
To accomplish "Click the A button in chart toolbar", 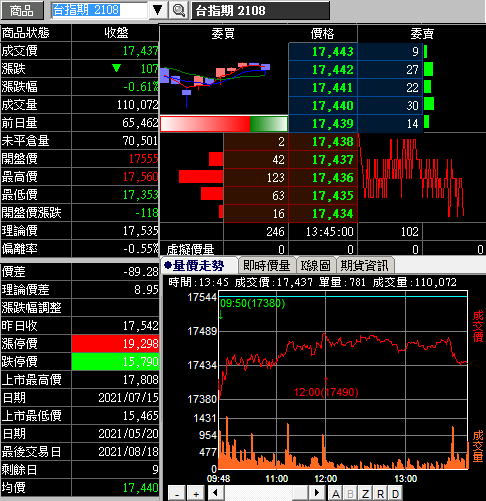I will [336, 493].
